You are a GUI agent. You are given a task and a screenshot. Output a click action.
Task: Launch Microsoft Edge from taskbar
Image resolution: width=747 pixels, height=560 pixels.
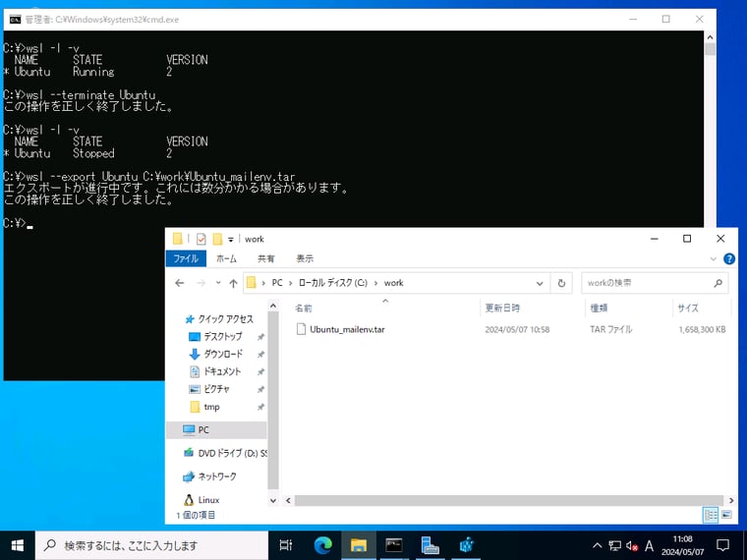pyautogui.click(x=323, y=545)
